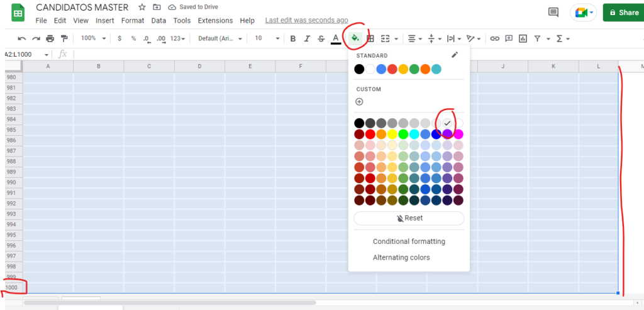644x310 pixels.
Task: Pick the magenta swatch in the bright row
Action: [x=458, y=134]
